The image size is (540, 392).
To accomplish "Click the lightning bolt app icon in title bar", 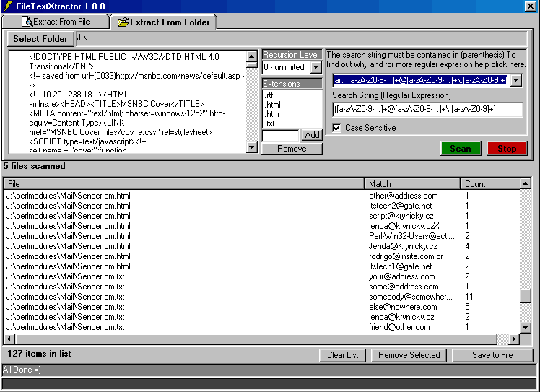I will pyautogui.click(x=7, y=6).
